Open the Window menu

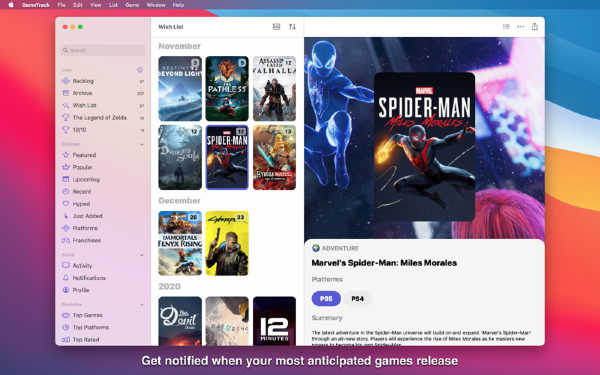[x=156, y=5]
